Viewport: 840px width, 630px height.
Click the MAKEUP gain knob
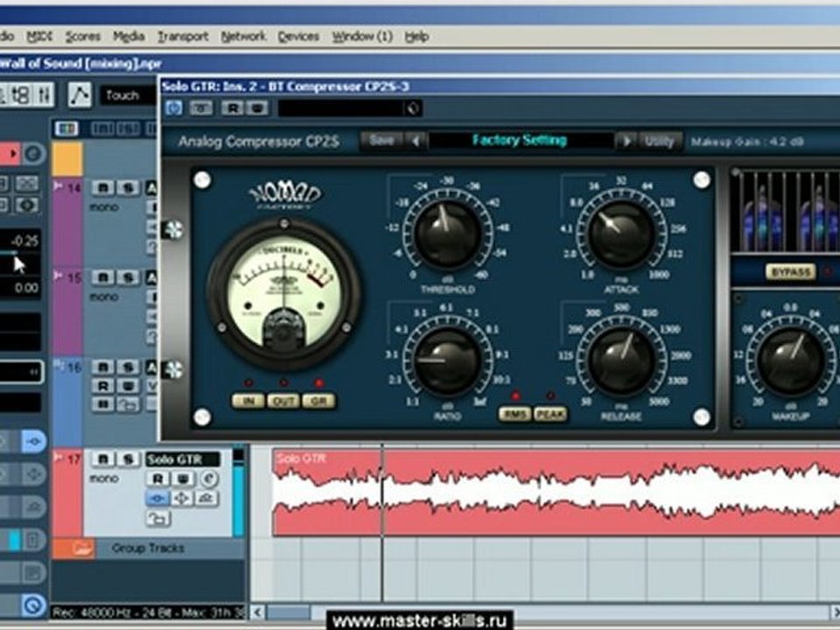coord(791,362)
